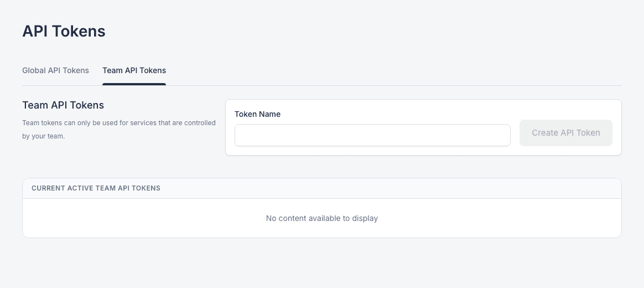
Task: Click the team tokens description text
Action: pos(119,129)
